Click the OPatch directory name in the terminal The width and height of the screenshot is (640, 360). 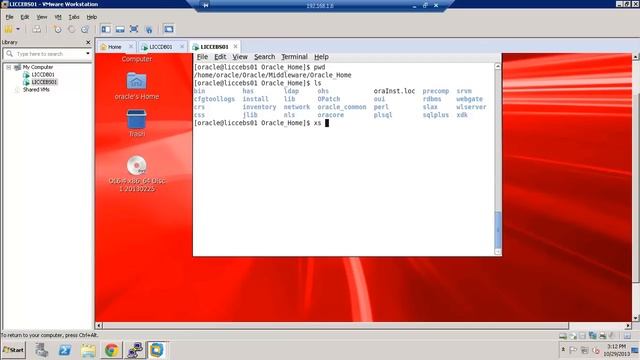point(329,99)
